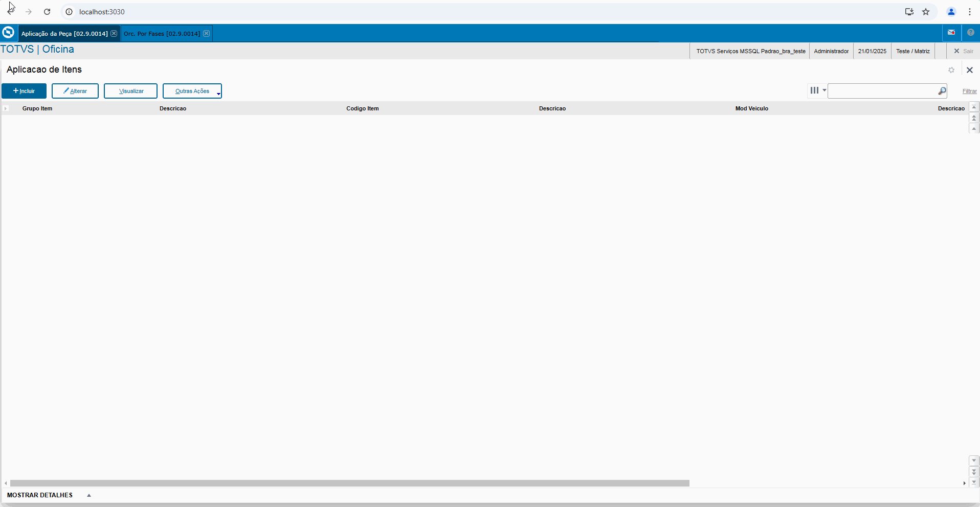Click the browser back arrow

click(11, 12)
